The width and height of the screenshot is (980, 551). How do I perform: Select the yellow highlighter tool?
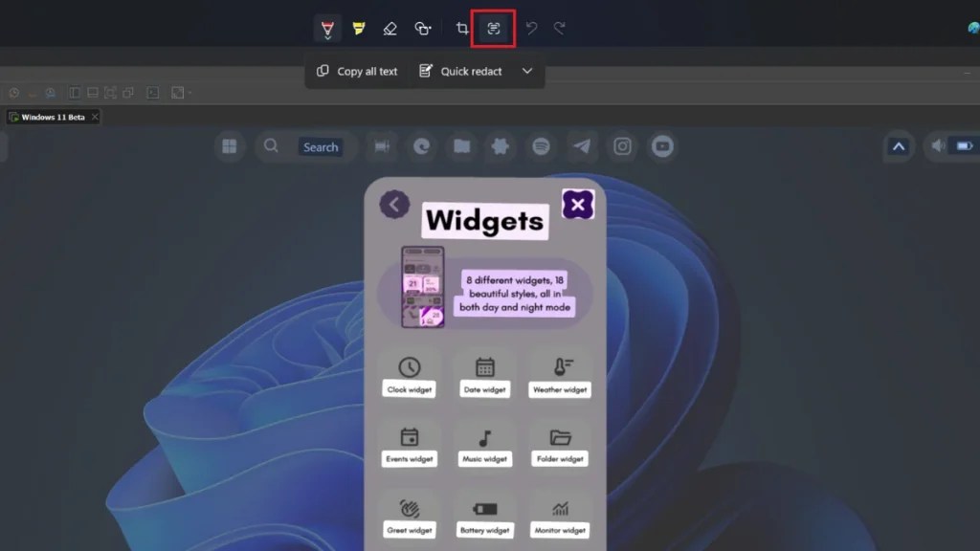pos(357,28)
